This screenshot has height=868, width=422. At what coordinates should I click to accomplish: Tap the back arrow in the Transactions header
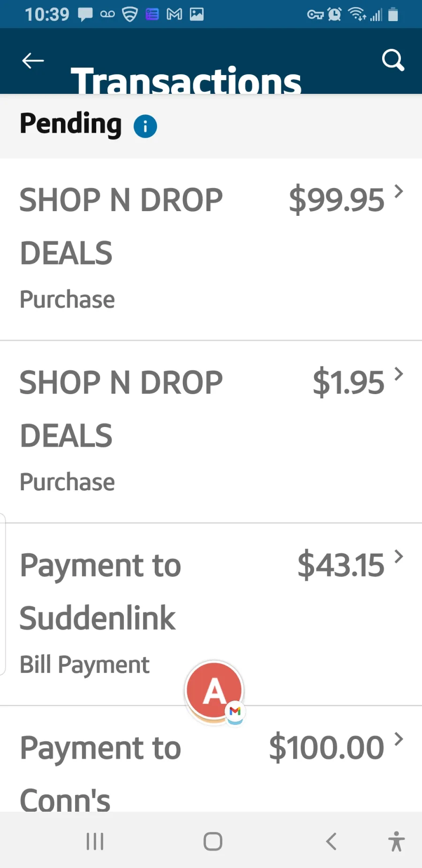[x=33, y=61]
